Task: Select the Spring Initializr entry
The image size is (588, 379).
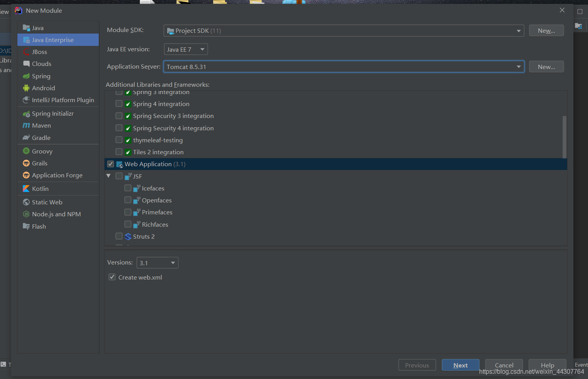Action: 58,113
